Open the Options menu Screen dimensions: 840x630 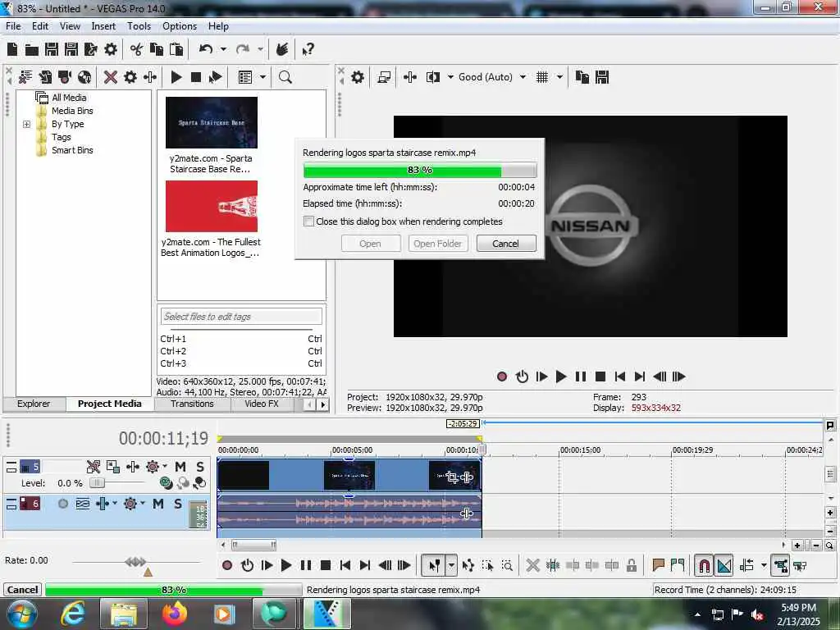pyautogui.click(x=180, y=26)
